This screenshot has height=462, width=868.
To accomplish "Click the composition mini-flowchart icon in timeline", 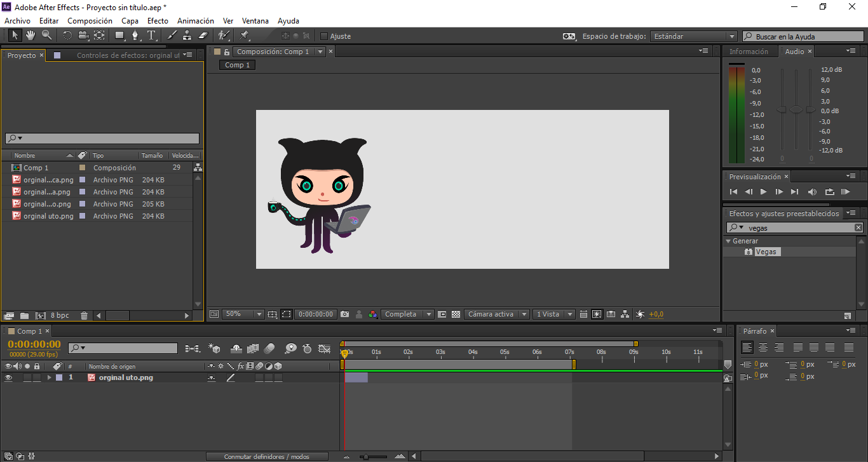I will point(192,348).
